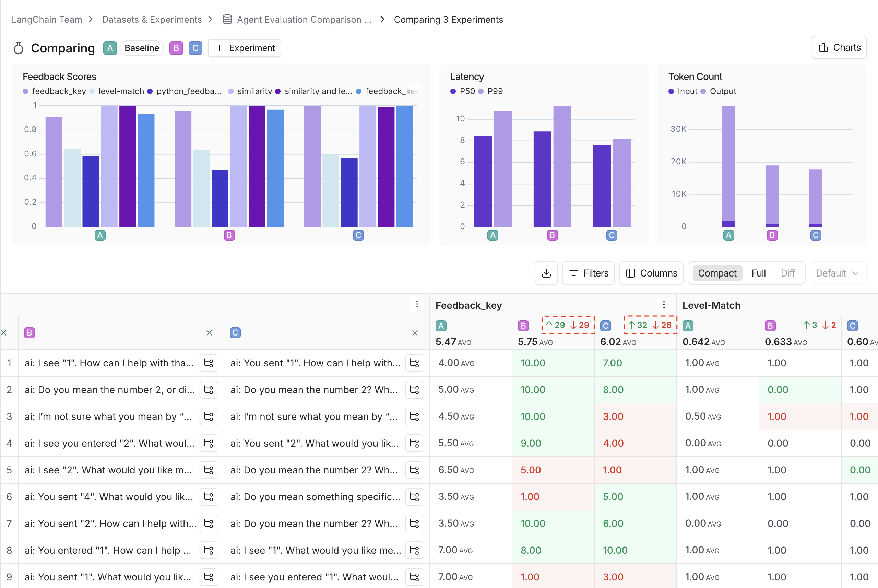Open the Feedback_key column options menu
878x588 pixels.
pyautogui.click(x=664, y=305)
